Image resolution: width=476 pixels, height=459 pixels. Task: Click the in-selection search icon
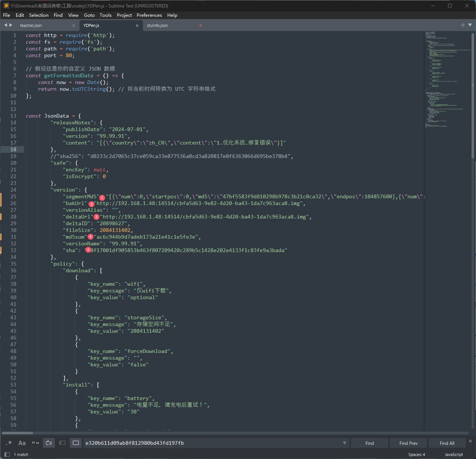point(62,443)
